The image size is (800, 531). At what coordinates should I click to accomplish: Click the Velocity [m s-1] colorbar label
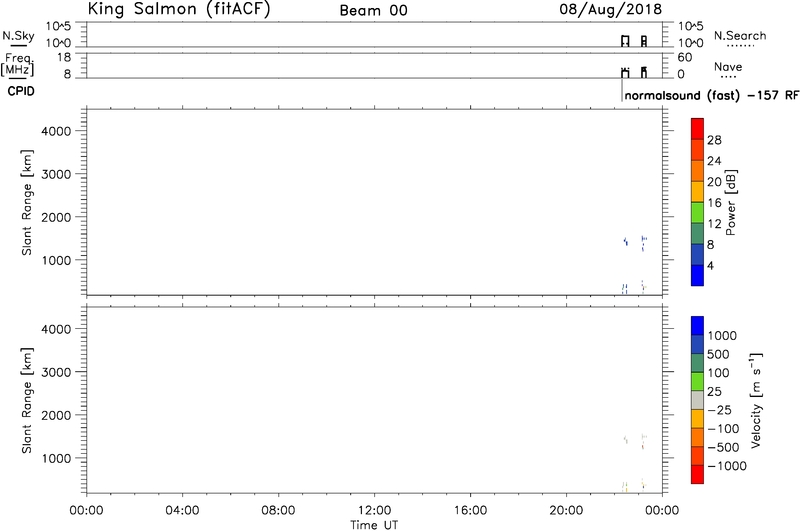(x=756, y=400)
